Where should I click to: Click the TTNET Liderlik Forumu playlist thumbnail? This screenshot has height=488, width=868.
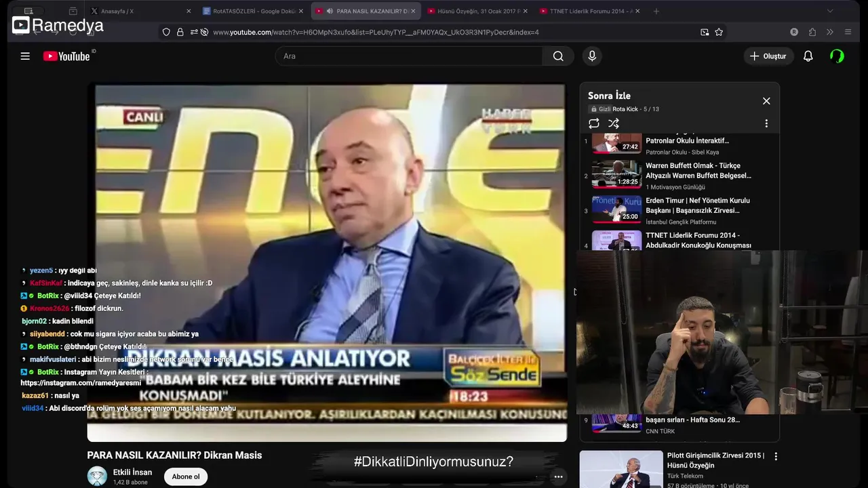pos(616,241)
